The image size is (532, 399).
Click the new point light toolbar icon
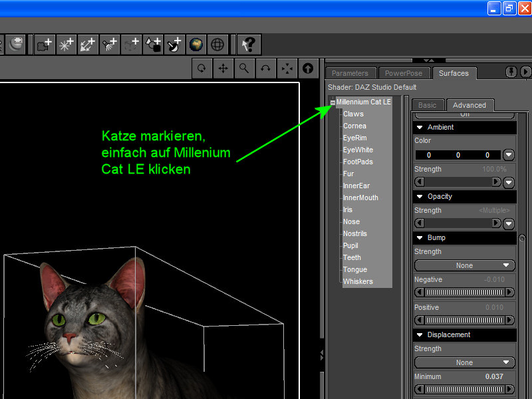tap(66, 45)
